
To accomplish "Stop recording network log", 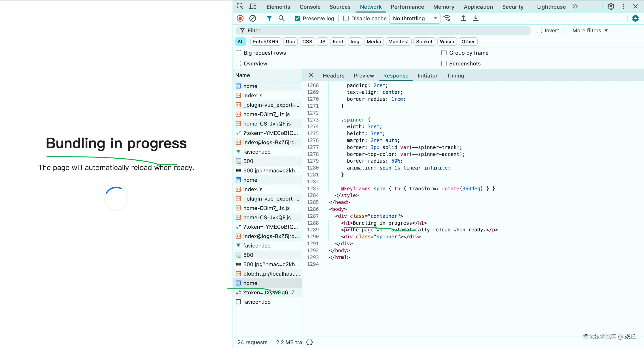I will click(240, 18).
